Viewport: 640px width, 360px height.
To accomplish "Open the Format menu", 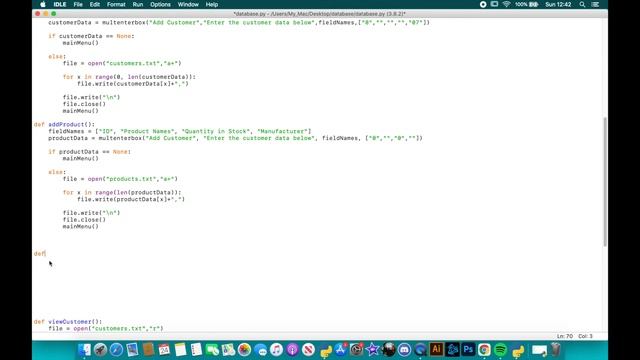I will click(x=116, y=4).
